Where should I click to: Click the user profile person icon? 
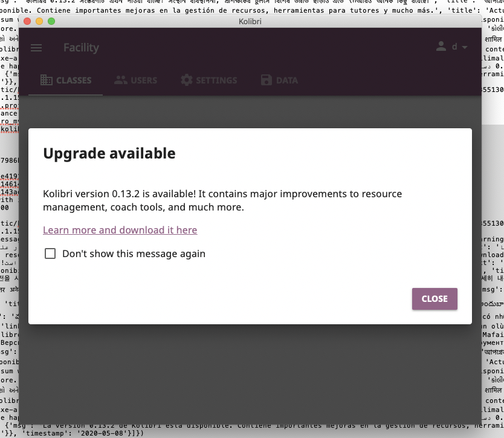(x=441, y=46)
